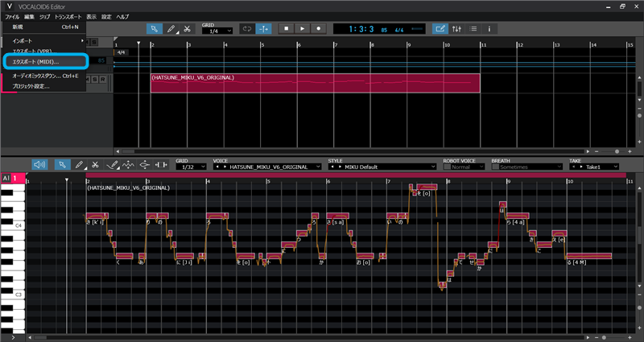Start recording with the Record button
This screenshot has height=342, width=644.
[x=318, y=29]
